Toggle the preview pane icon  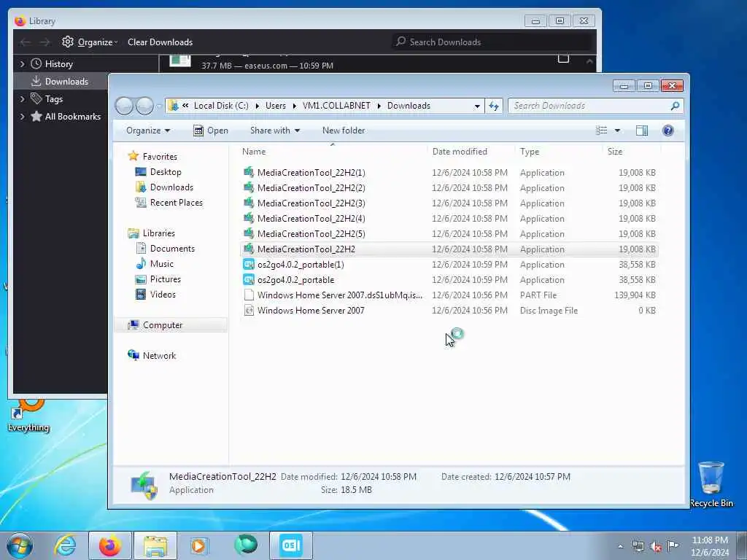pos(642,131)
